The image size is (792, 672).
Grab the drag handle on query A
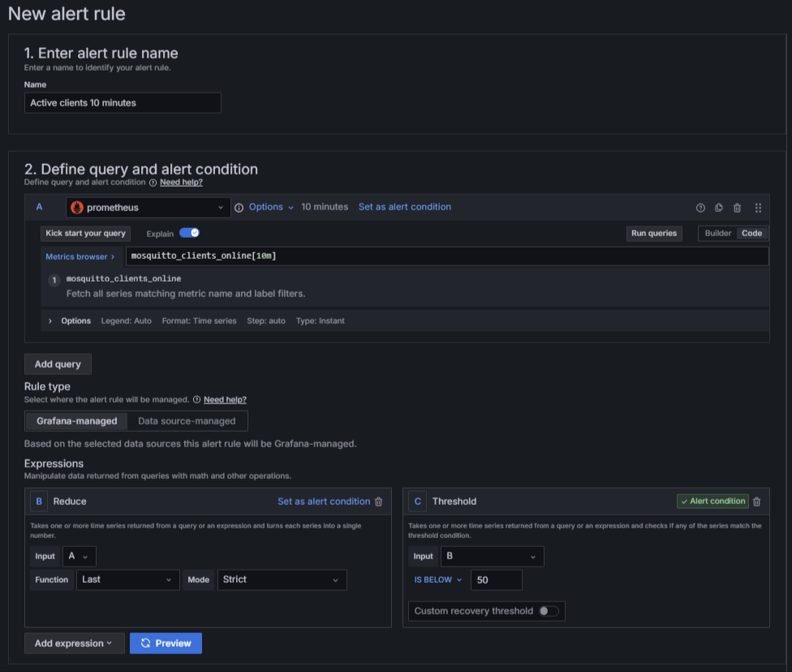coord(758,208)
